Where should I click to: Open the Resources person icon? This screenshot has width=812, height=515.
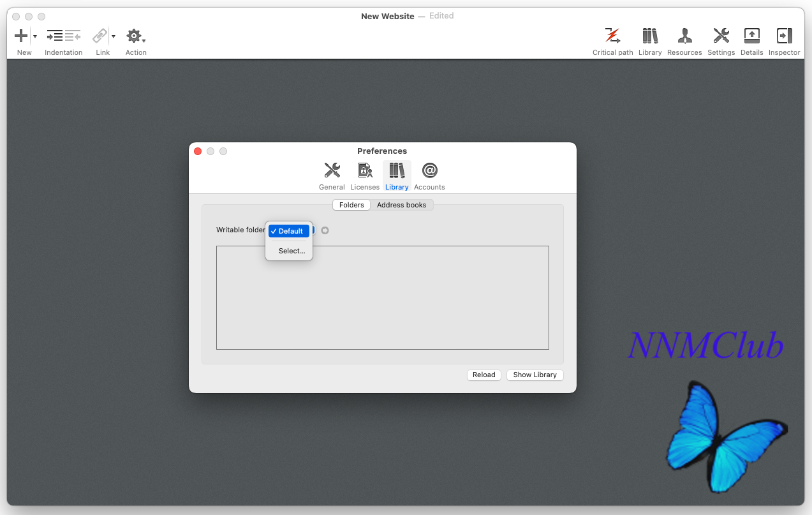684,36
